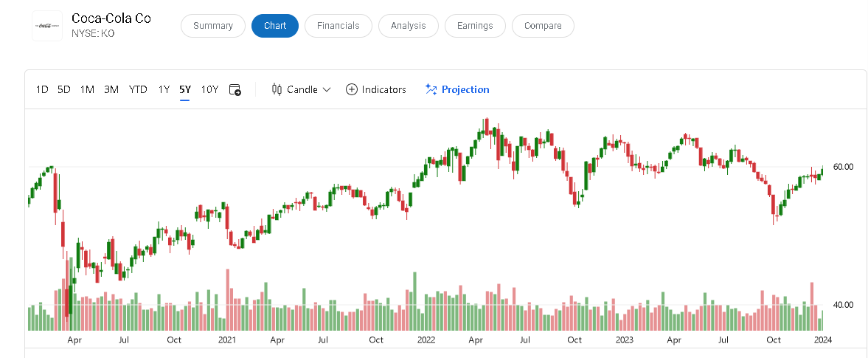Click the candlestick chart type icon
The image size is (868, 358).
click(277, 89)
